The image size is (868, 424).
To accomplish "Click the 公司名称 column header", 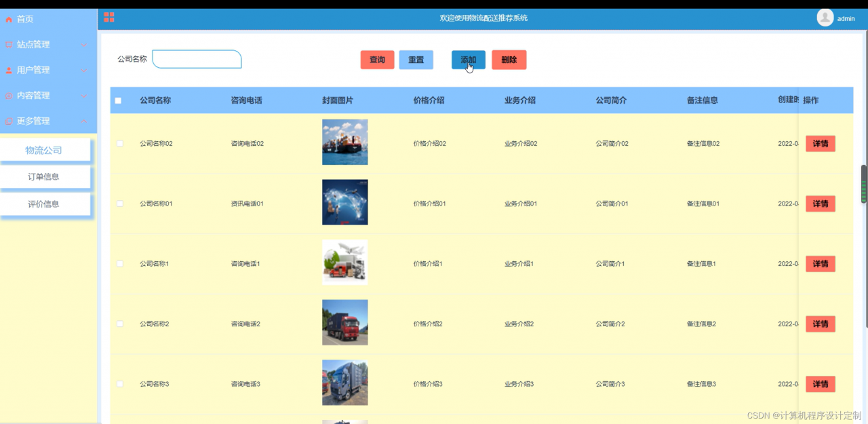I will tap(155, 100).
